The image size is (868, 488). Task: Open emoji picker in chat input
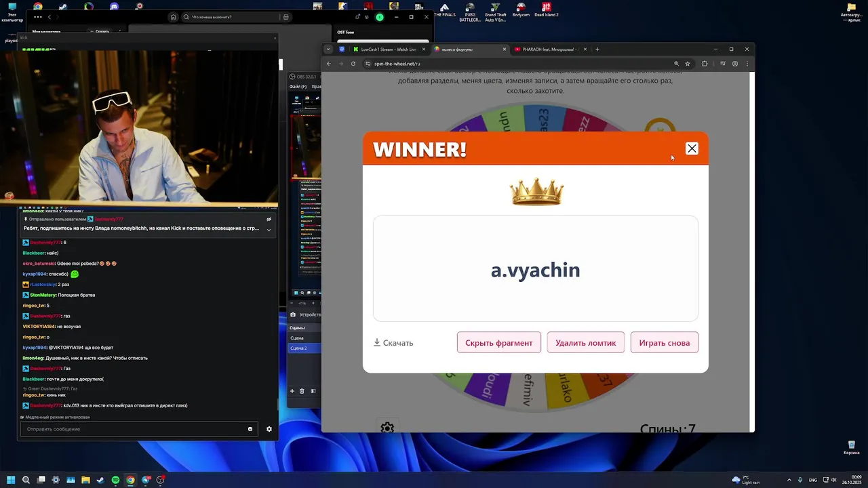point(250,429)
